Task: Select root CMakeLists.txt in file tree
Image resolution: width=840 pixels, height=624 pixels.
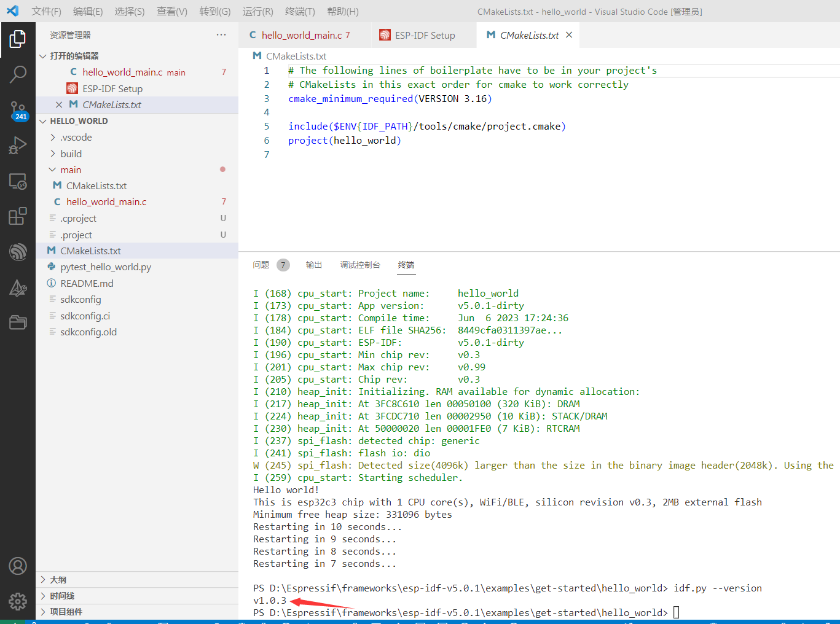Action: pyautogui.click(x=137, y=251)
